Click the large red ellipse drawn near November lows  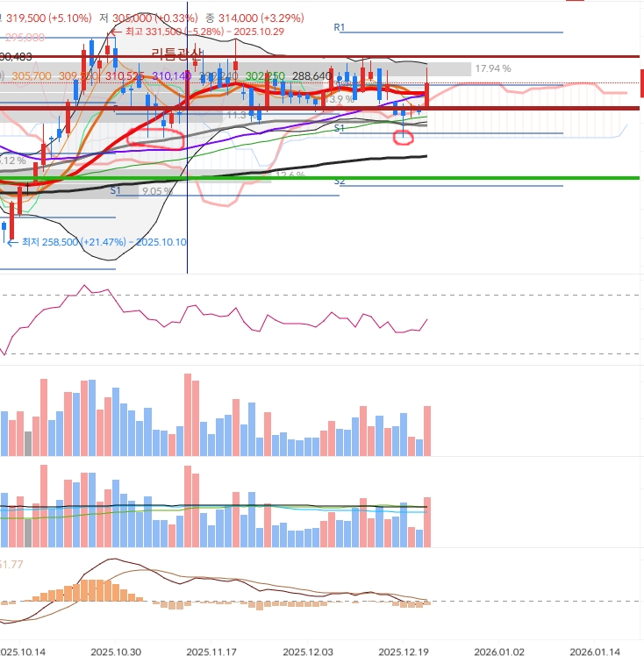pos(154,137)
